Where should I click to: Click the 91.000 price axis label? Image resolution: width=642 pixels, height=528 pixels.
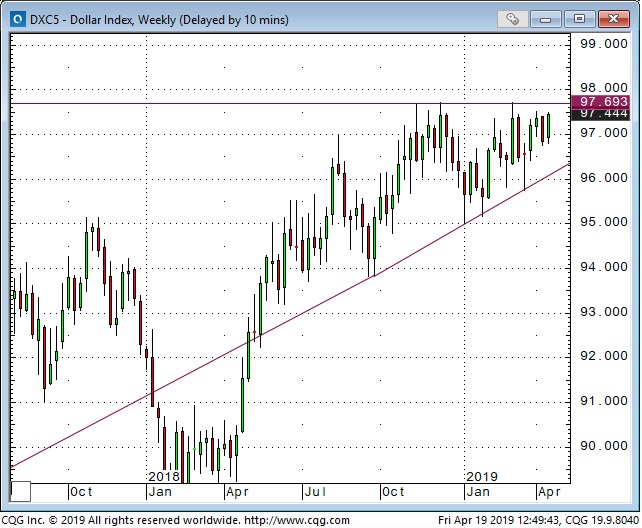point(604,401)
